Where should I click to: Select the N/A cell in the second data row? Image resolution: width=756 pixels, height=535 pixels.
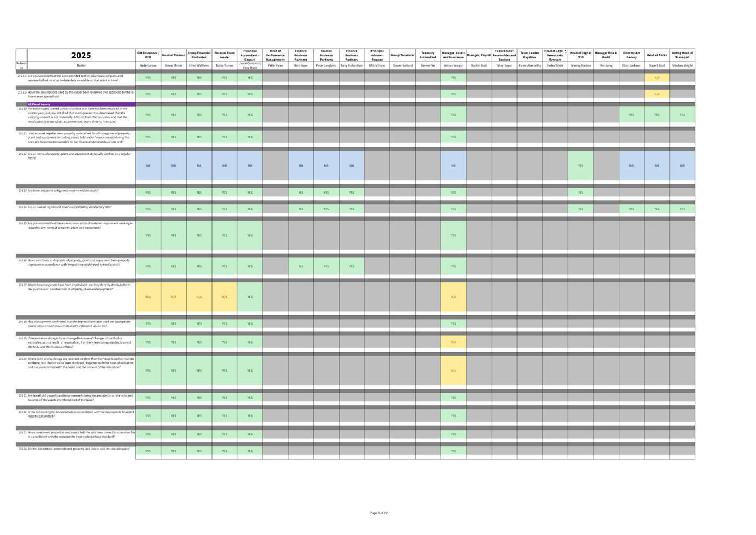click(656, 94)
